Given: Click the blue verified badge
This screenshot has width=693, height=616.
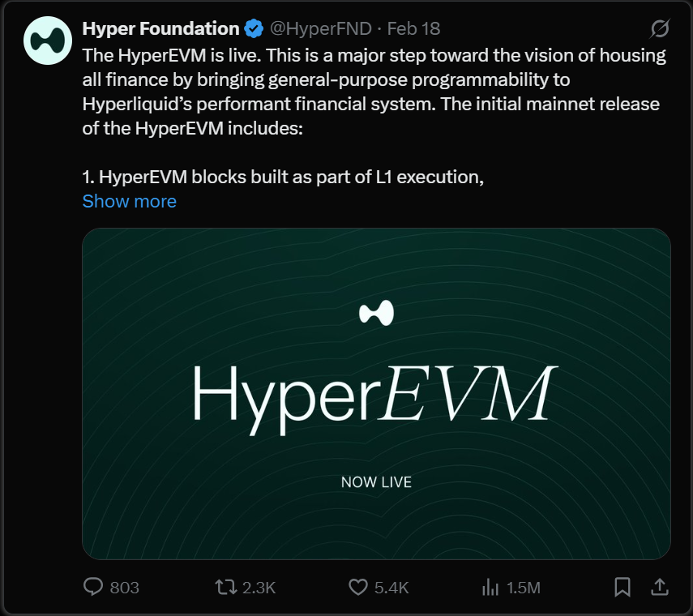Looking at the screenshot, I should pos(255,29).
